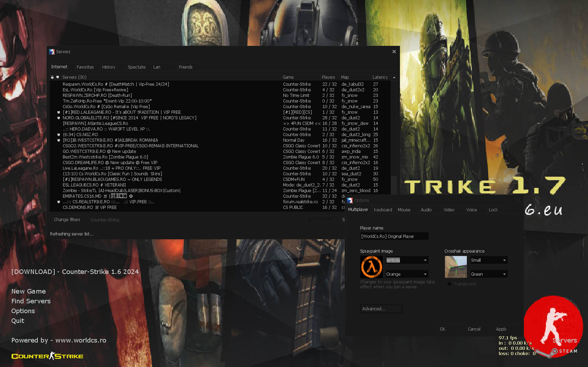
Task: Open Options from the main menu
Action: pos(23,311)
